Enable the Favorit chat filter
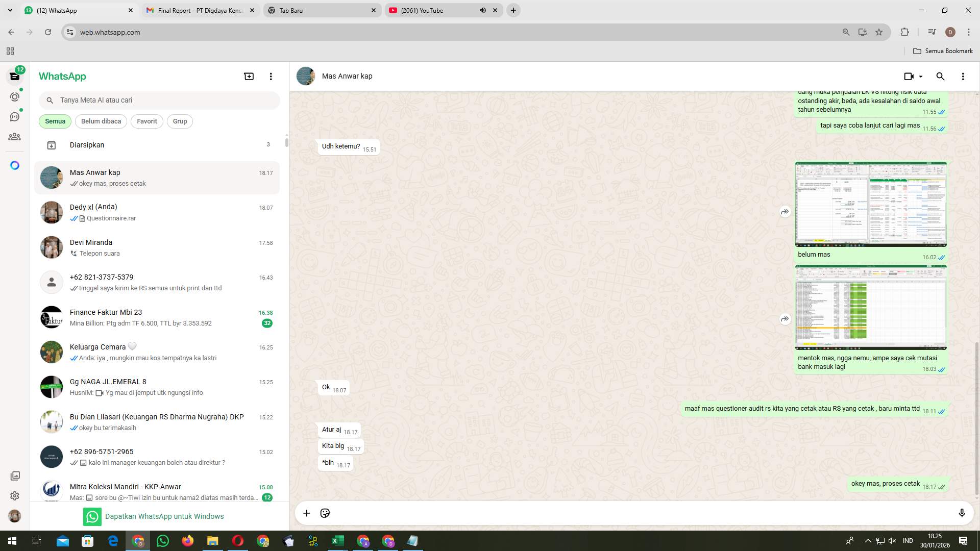 pyautogui.click(x=146, y=121)
